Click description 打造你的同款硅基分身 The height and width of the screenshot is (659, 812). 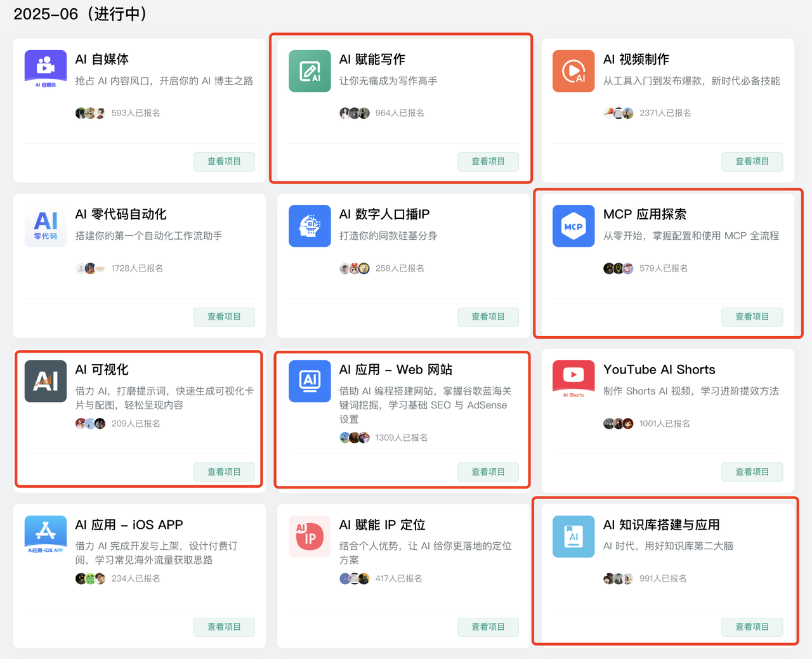(388, 236)
